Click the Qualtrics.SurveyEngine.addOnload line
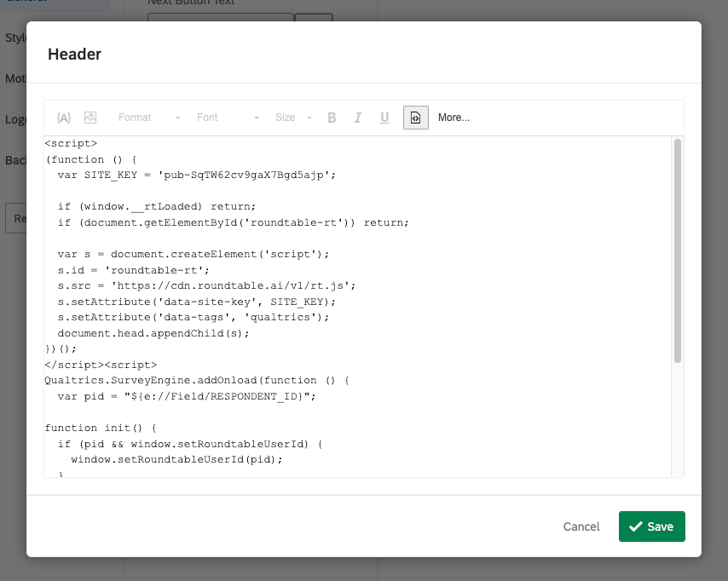Image resolution: width=728 pixels, height=581 pixels. point(197,381)
